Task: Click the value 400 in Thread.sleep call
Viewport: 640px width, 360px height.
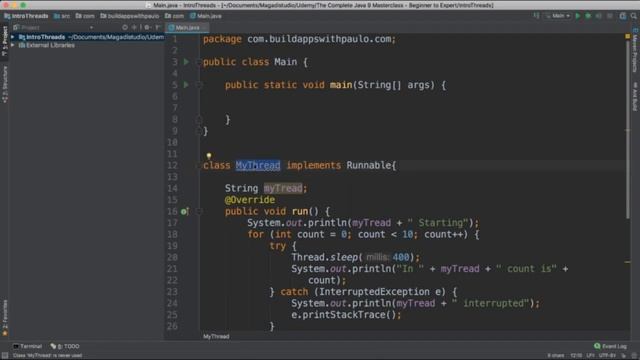Action: point(400,257)
